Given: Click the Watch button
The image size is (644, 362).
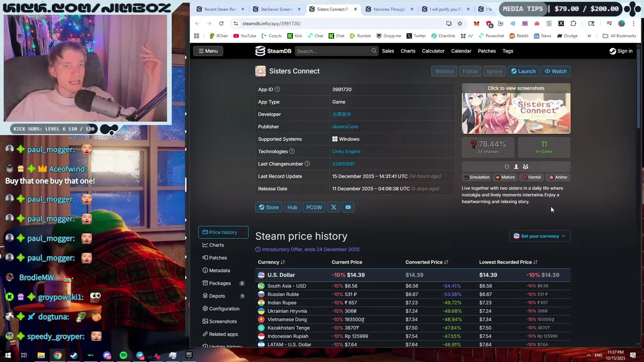Looking at the screenshot, I should click(x=555, y=71).
